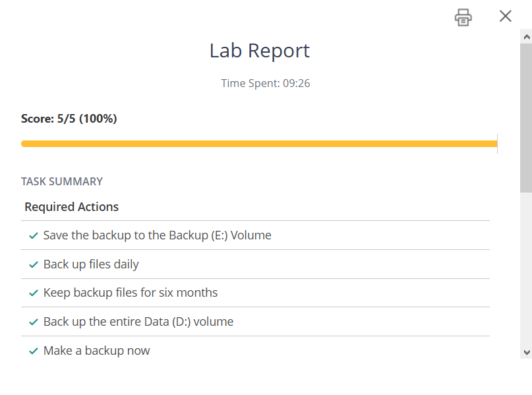532x395 pixels.
Task: Click the Time Spent 09:26 text
Action: point(266,83)
